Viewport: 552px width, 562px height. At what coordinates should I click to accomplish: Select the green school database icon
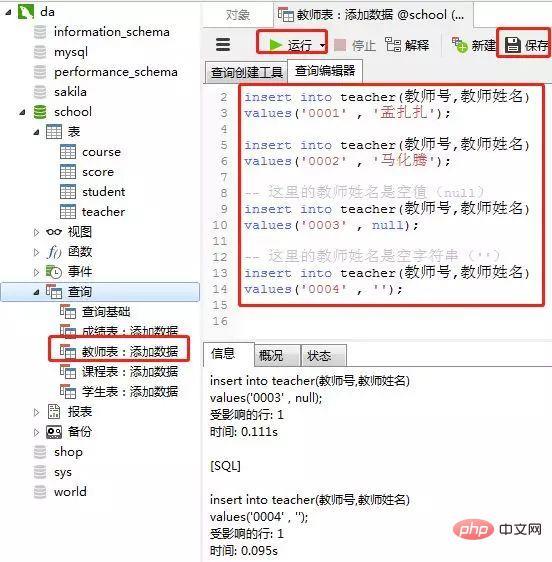pyautogui.click(x=40, y=112)
